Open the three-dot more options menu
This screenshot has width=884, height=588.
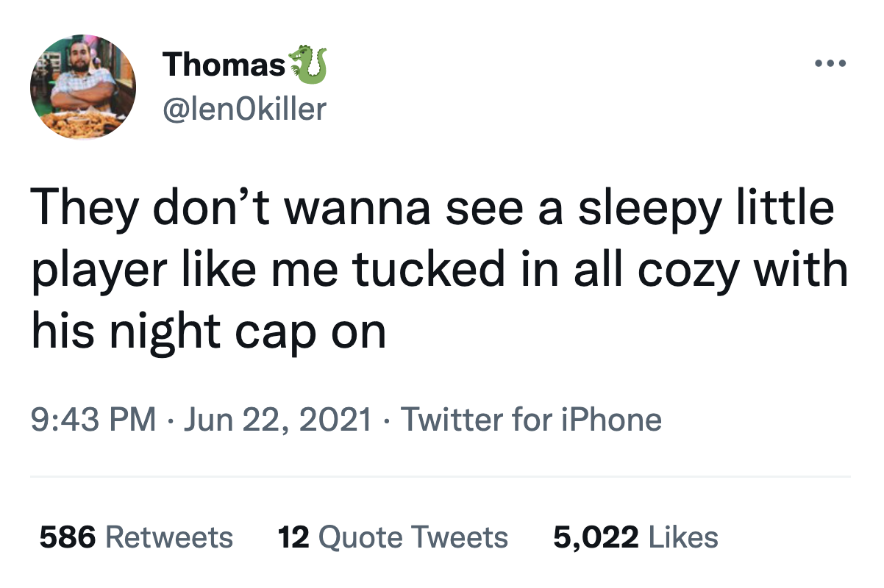coord(831,63)
